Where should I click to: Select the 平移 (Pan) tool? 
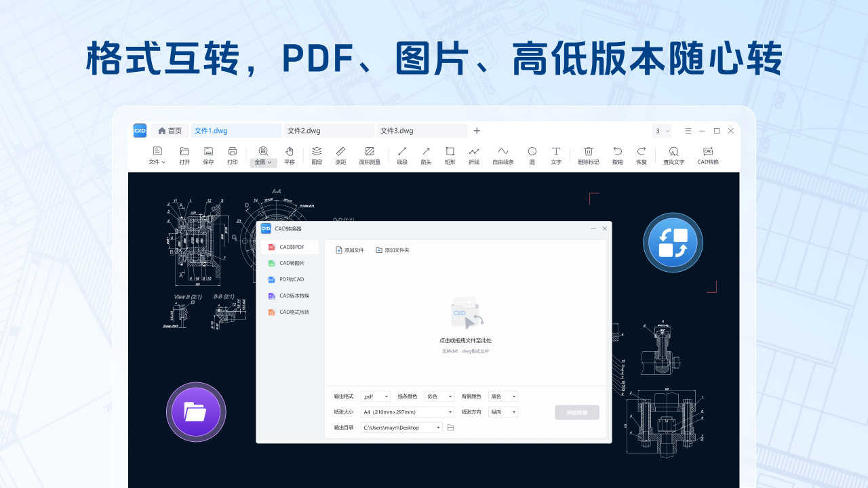pyautogui.click(x=289, y=155)
